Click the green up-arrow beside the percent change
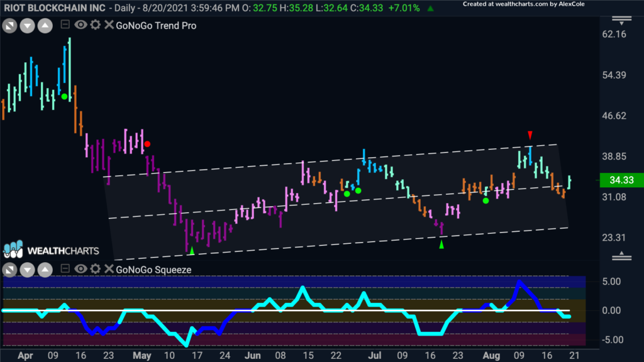The height and width of the screenshot is (362, 644). click(x=430, y=8)
